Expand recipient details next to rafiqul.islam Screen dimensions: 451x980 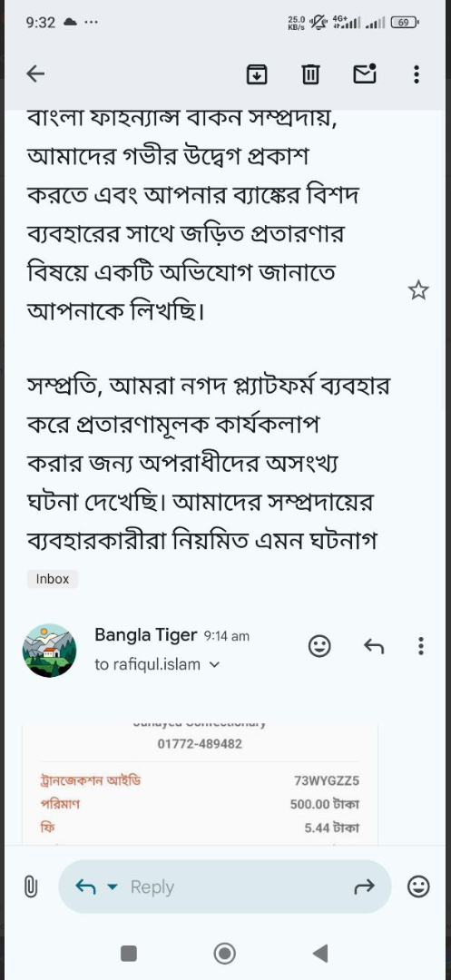214,665
